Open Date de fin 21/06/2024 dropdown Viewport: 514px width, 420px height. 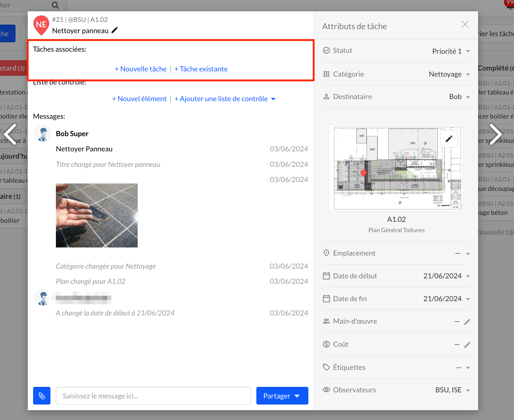coord(447,299)
